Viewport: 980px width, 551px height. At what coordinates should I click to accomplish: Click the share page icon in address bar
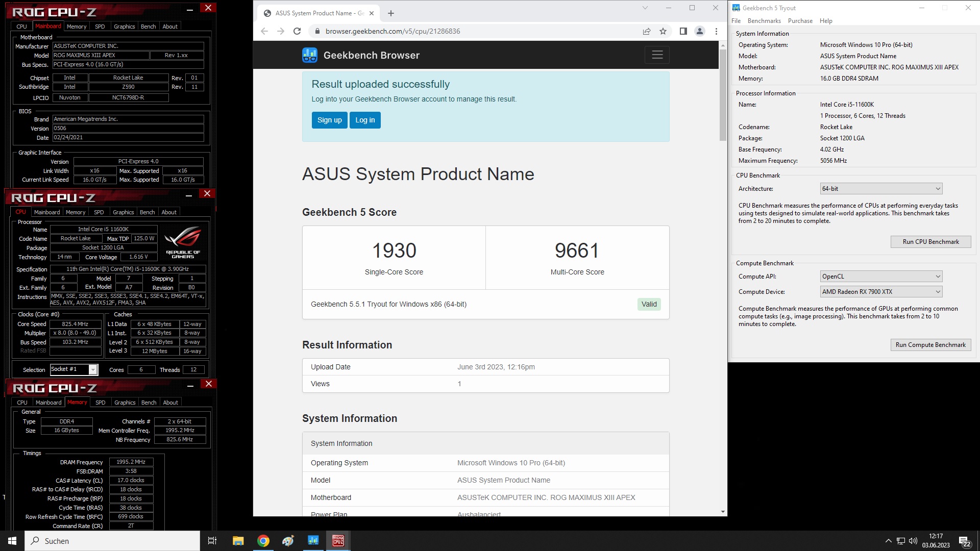(x=647, y=31)
